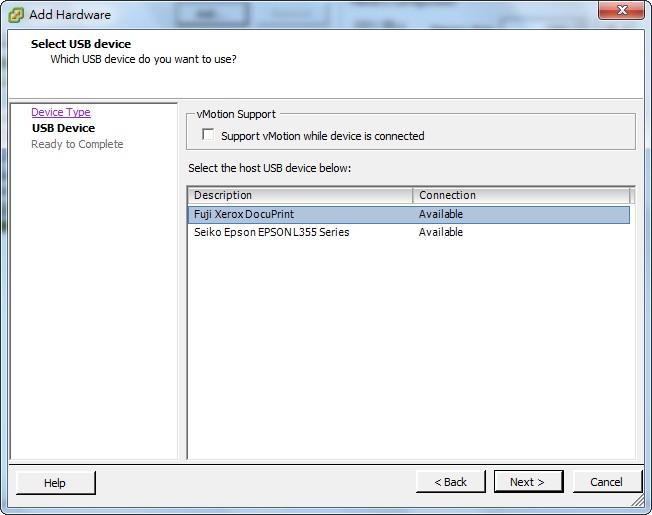Click the < Back button
652x515 pixels.
[x=451, y=482]
